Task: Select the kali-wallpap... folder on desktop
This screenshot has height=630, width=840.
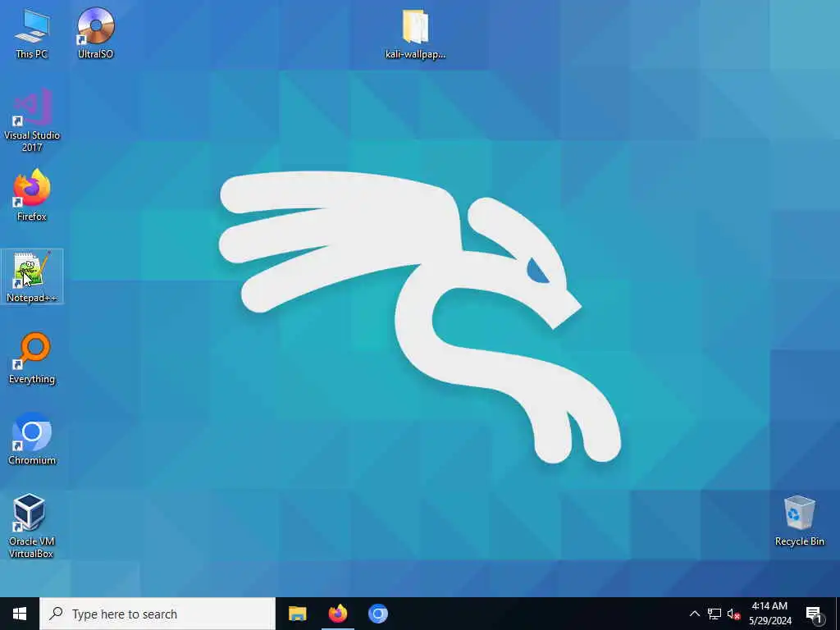Action: (x=415, y=33)
